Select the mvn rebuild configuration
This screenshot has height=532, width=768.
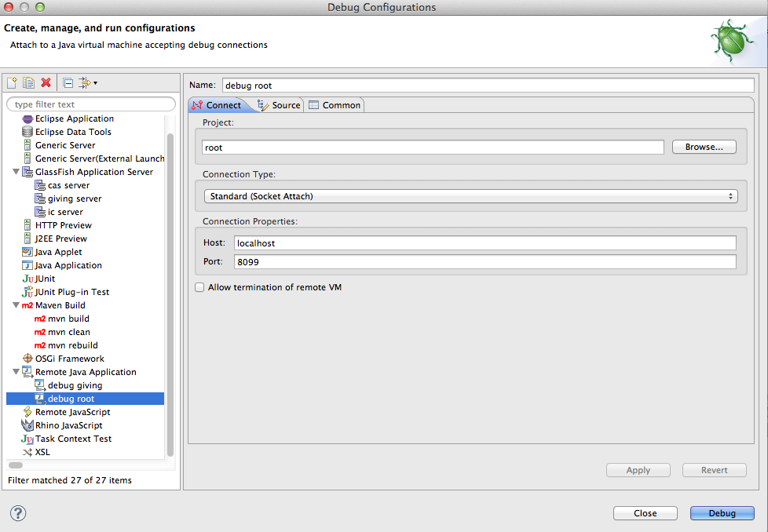[73, 345]
